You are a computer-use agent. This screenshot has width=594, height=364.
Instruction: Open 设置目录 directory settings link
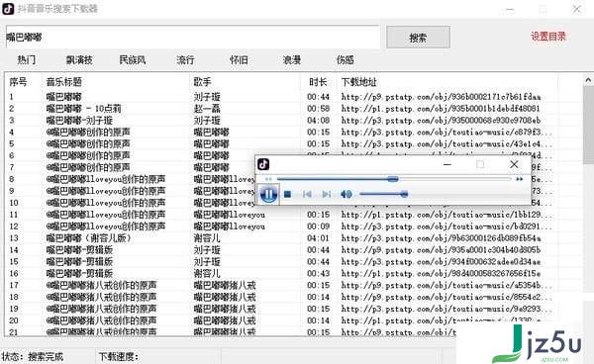point(548,37)
